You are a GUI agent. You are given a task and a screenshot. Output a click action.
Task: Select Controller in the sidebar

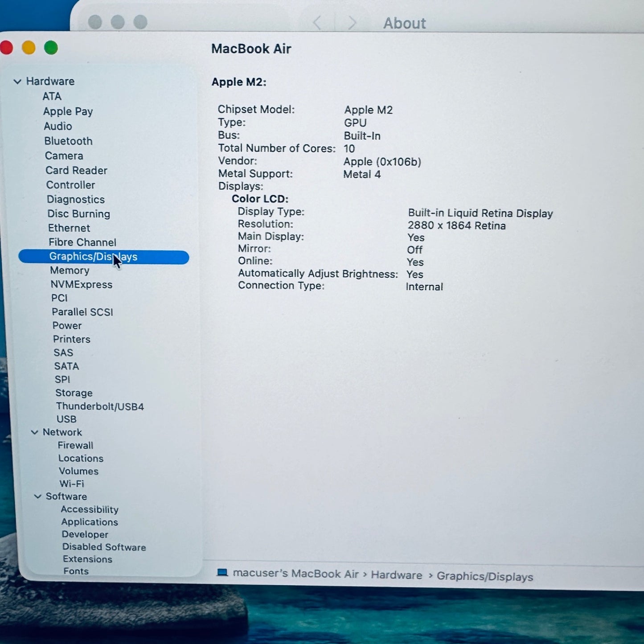(71, 185)
